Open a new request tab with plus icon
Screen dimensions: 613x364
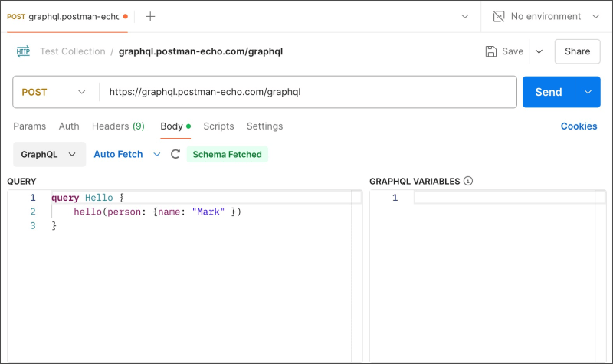click(x=150, y=16)
